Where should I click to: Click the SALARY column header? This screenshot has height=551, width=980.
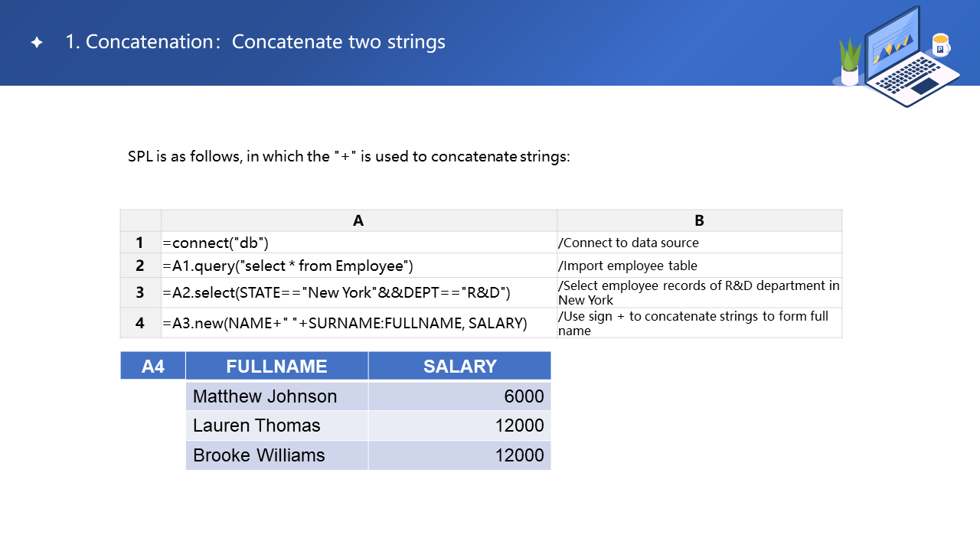[459, 367]
